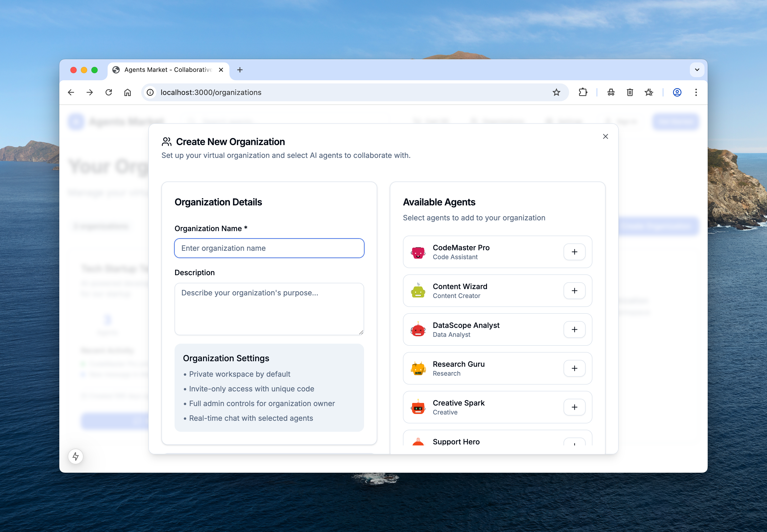Click the incognito spy extension icon

[611, 92]
